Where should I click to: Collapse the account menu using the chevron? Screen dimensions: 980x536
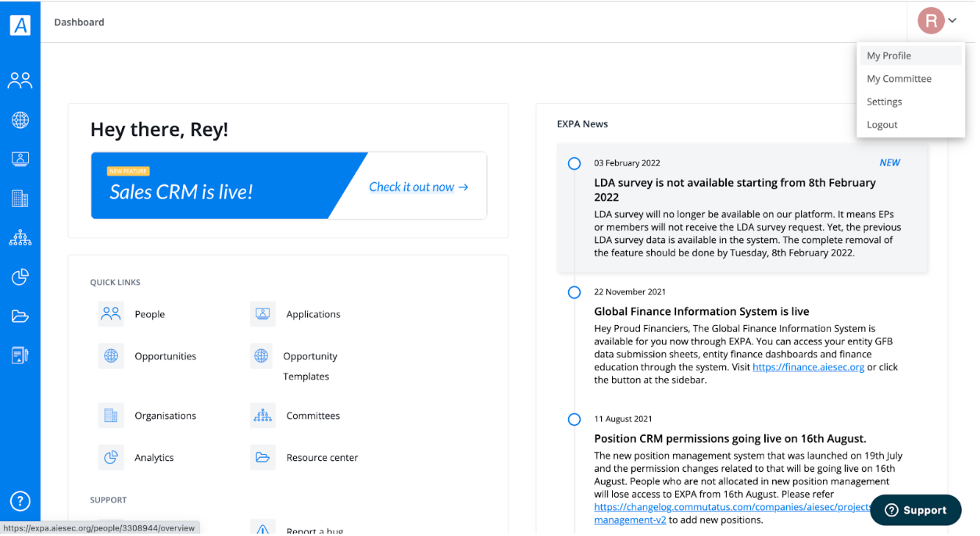coord(953,21)
